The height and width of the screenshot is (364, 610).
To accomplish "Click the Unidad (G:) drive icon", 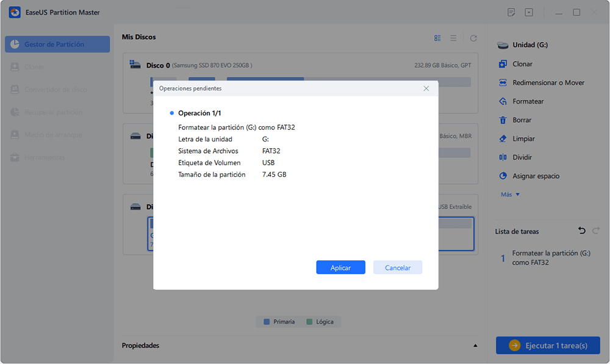I will (503, 45).
